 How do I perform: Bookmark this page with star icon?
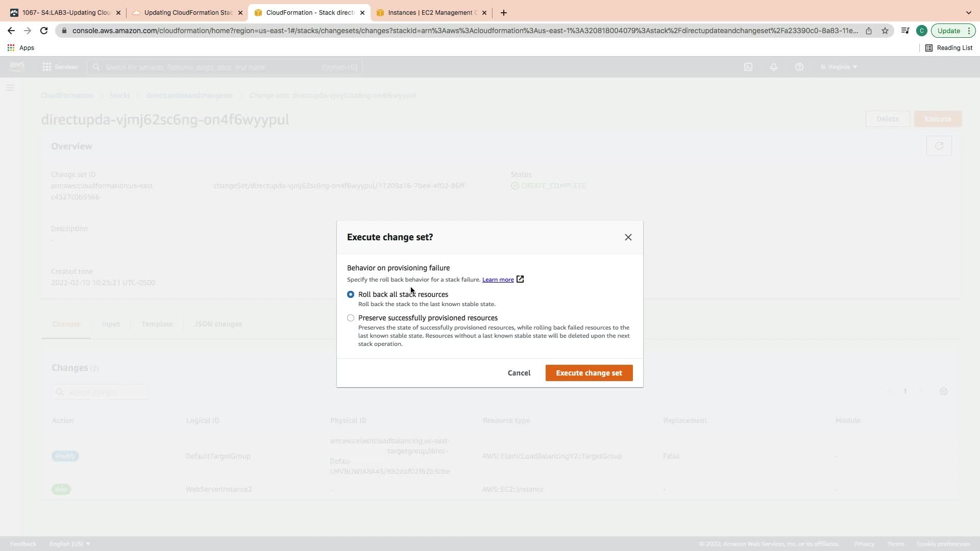[x=885, y=31]
